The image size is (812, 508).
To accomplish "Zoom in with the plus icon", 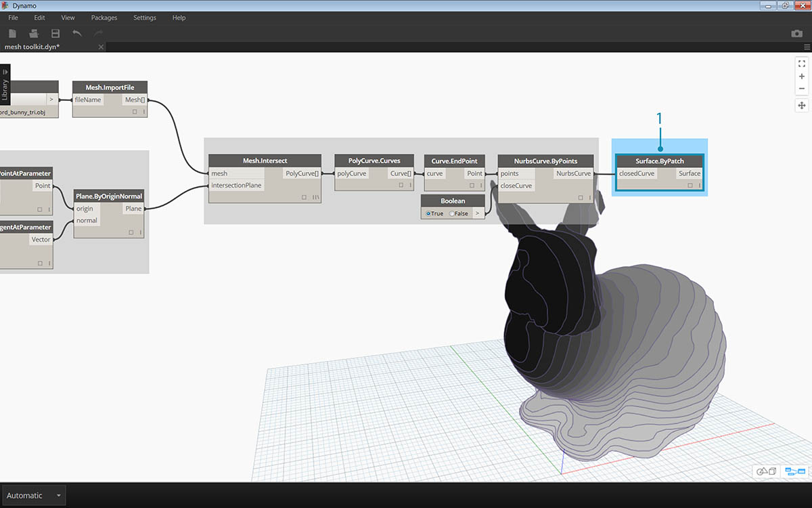I will 802,77.
